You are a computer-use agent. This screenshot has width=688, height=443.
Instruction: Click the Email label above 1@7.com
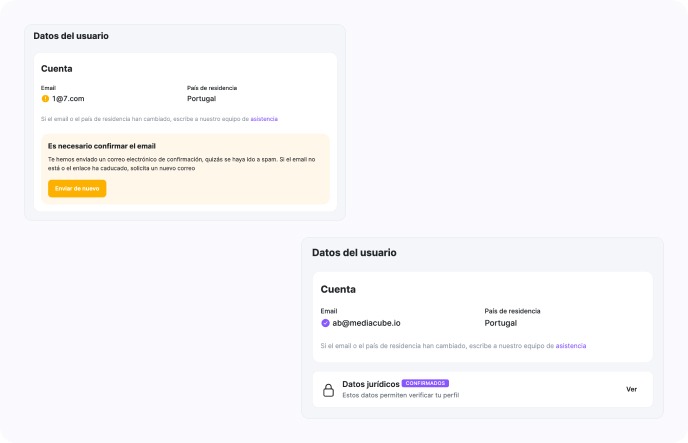49,88
